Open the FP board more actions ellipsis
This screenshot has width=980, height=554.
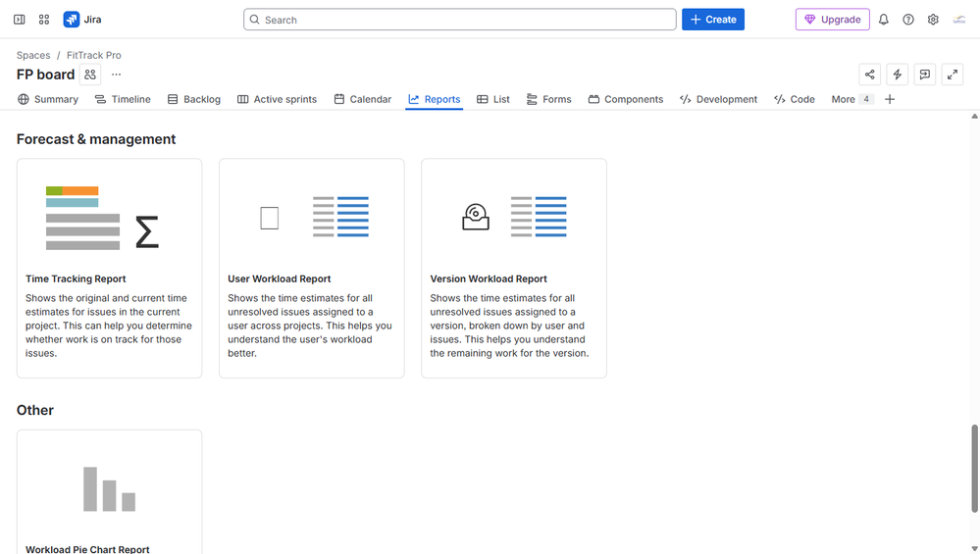(x=117, y=75)
